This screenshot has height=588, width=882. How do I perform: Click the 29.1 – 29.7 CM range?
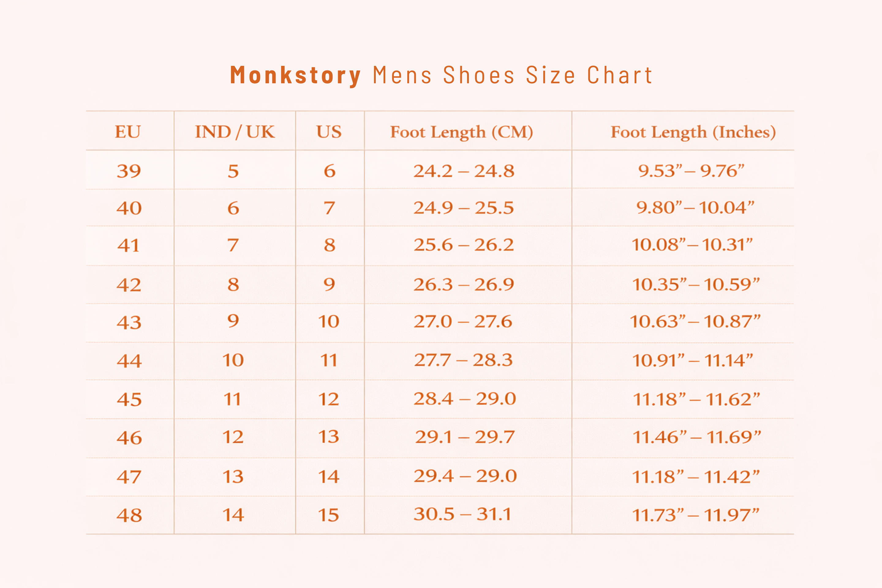coord(465,437)
